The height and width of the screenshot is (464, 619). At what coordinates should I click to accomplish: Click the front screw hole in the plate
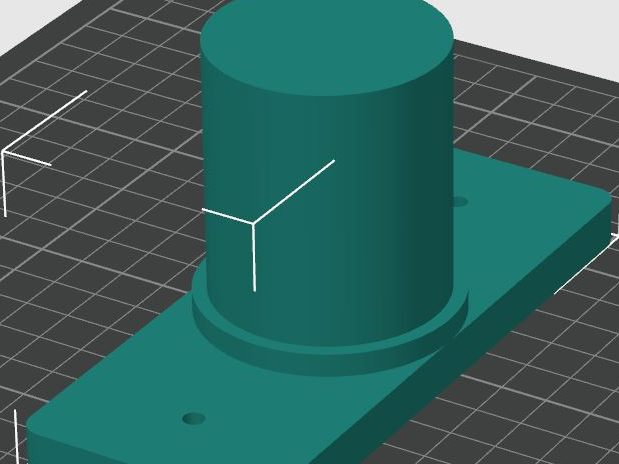point(194,419)
